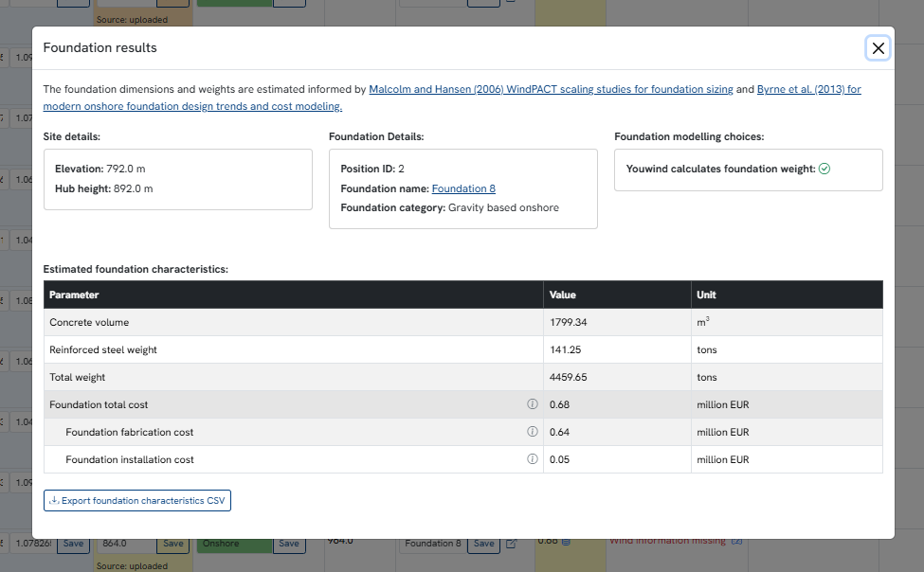The image size is (924, 572).
Task: Click the database icon beside 0.68 value
Action: (565, 542)
